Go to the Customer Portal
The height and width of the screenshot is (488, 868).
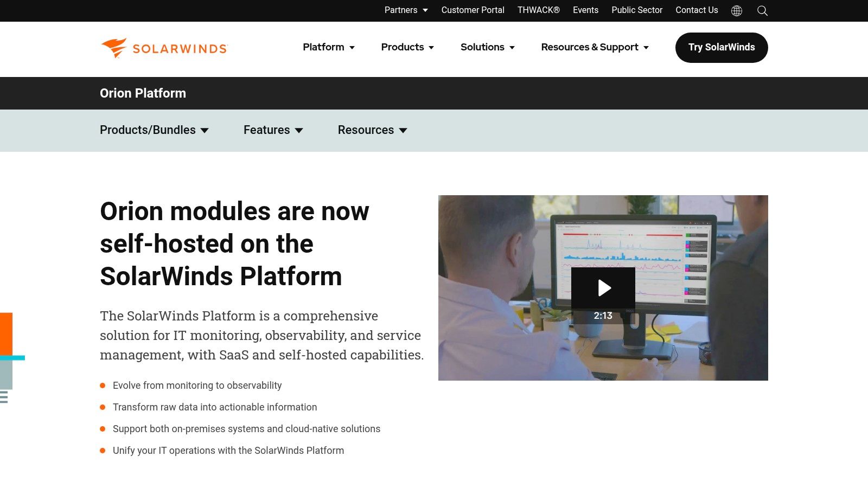coord(473,10)
